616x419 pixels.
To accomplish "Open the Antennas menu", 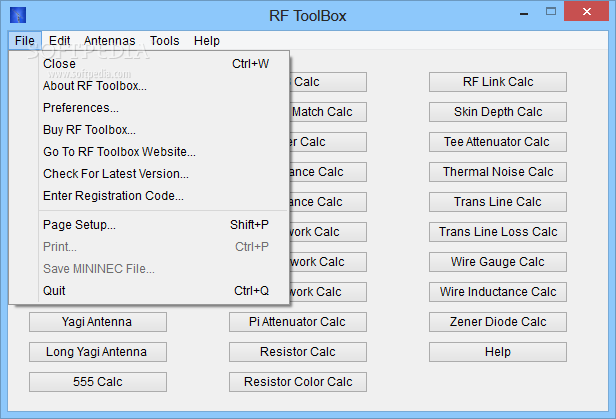I will pos(109,40).
